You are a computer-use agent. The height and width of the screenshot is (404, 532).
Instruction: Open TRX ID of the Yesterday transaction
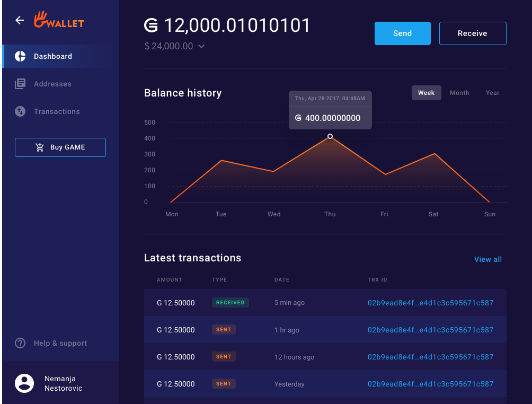click(431, 384)
